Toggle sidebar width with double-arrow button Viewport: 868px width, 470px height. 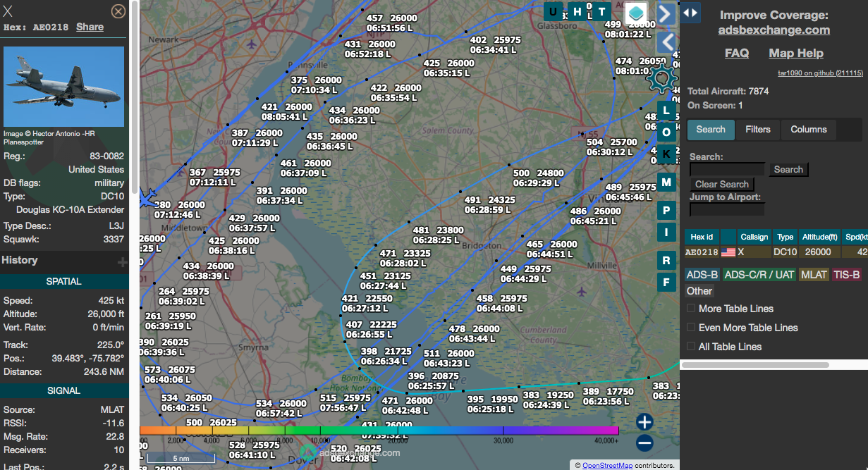click(x=690, y=13)
